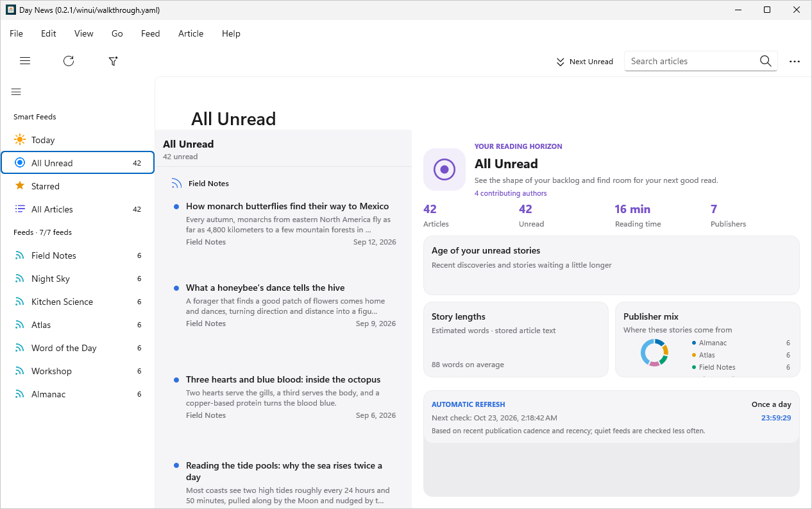This screenshot has width=812, height=509.
Task: Click the magnifier search icon
Action: point(765,61)
